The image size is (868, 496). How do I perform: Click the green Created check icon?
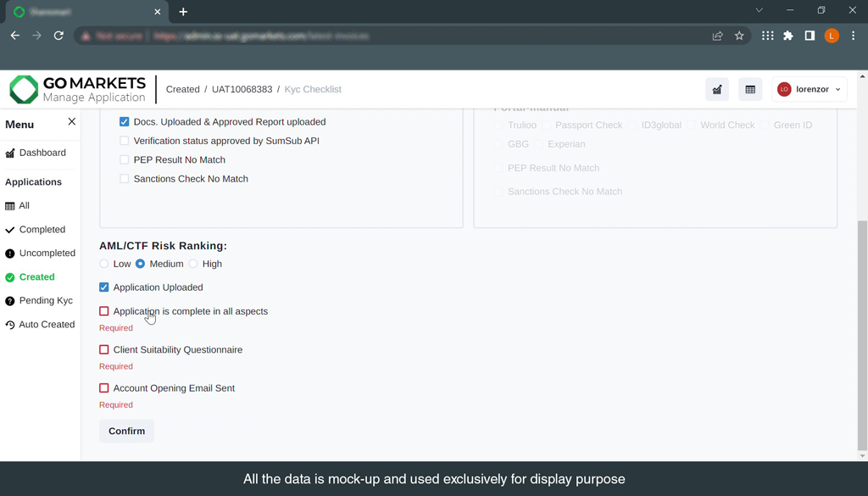coord(10,277)
